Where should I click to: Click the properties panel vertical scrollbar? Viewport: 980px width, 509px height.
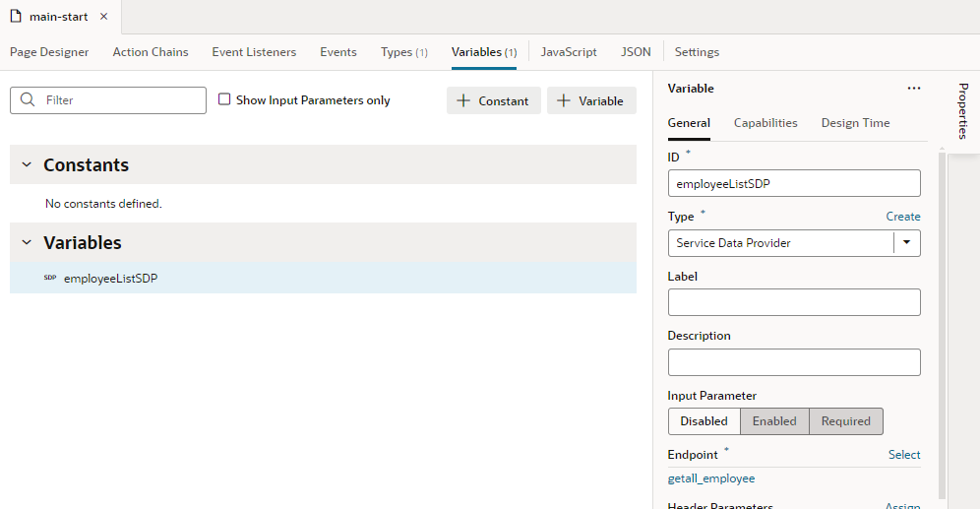click(942, 325)
